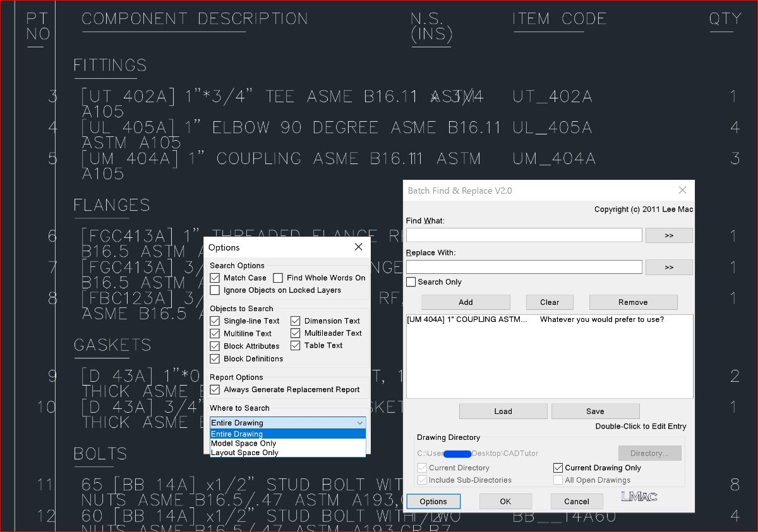Screen dimensions: 758x532
Task: Open Options in Batch Find & Replace
Action: click(x=433, y=502)
